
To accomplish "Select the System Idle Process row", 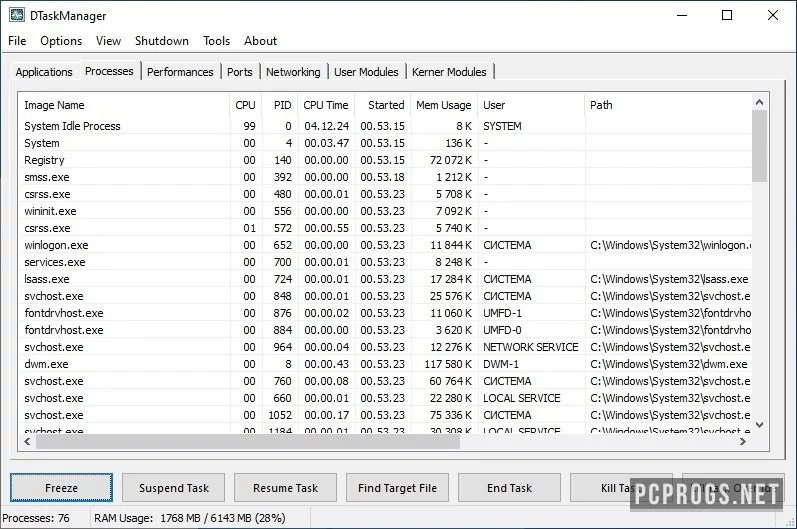I will coord(385,126).
